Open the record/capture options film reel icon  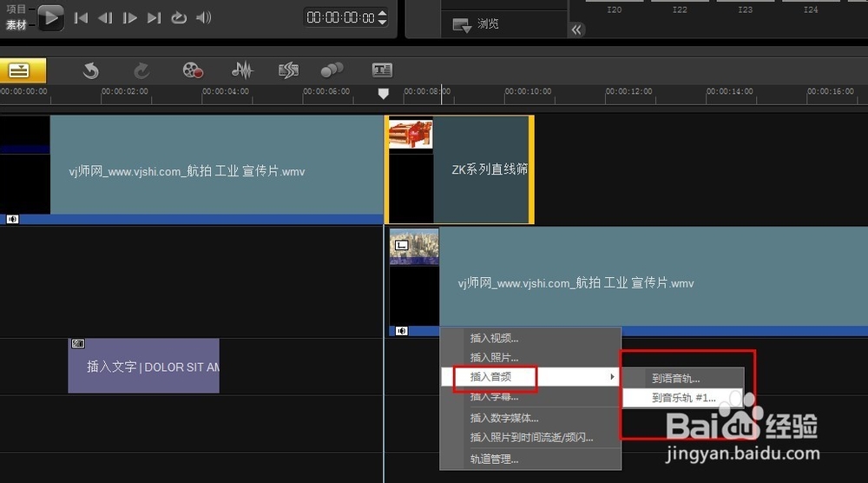coord(193,70)
